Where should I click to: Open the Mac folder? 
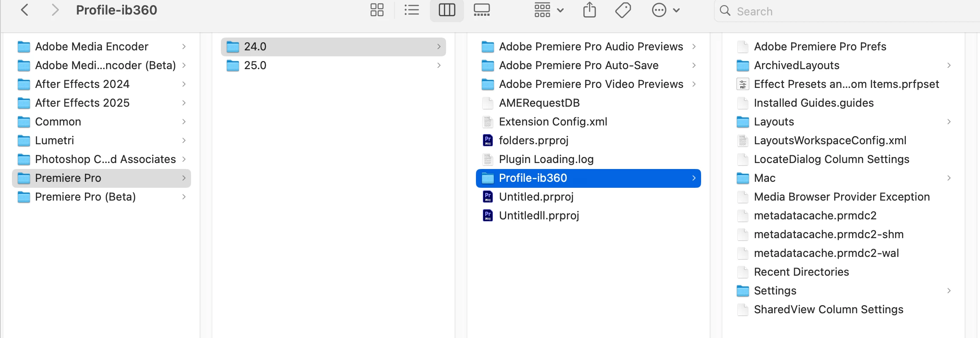(844, 178)
